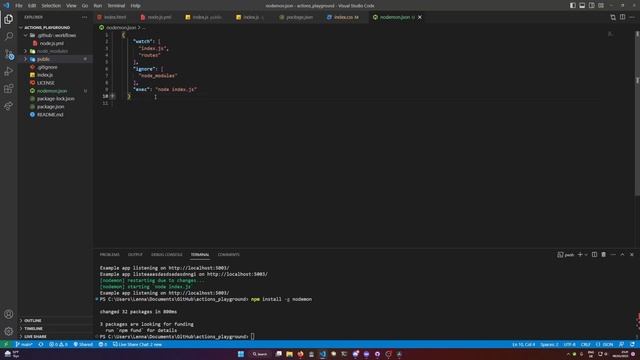
Task: Switch to the index.html tab
Action: point(112,17)
